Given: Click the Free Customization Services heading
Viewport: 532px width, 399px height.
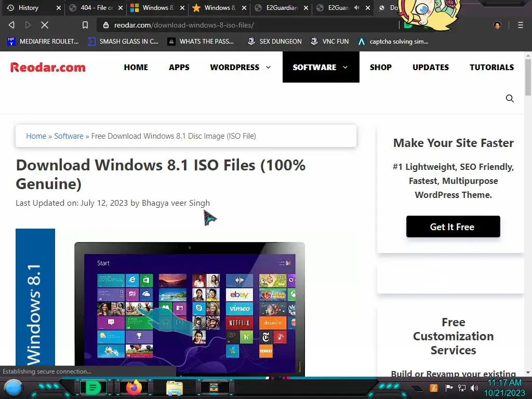Looking at the screenshot, I should tap(453, 336).
